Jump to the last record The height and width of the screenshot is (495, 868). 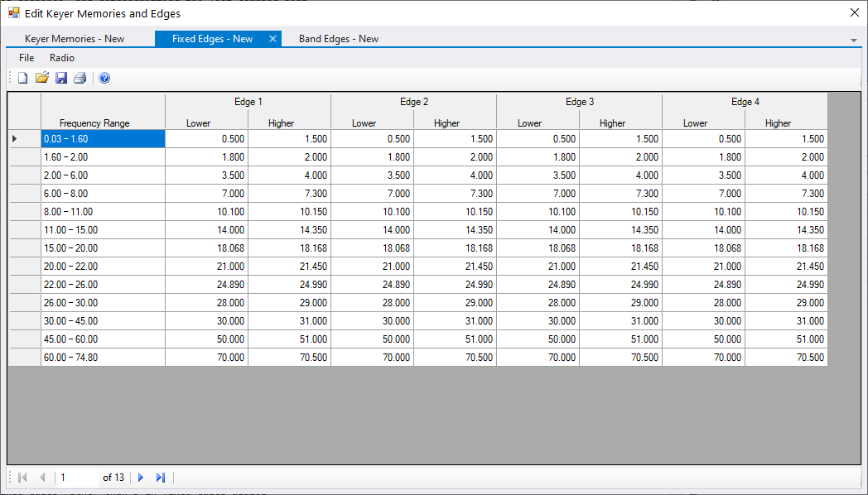click(161, 478)
